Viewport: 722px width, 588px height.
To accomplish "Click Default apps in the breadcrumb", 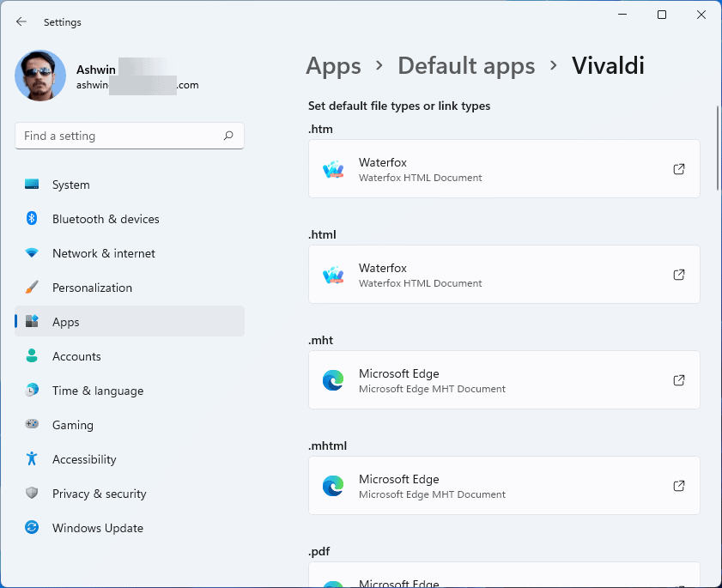I will pyautogui.click(x=466, y=66).
